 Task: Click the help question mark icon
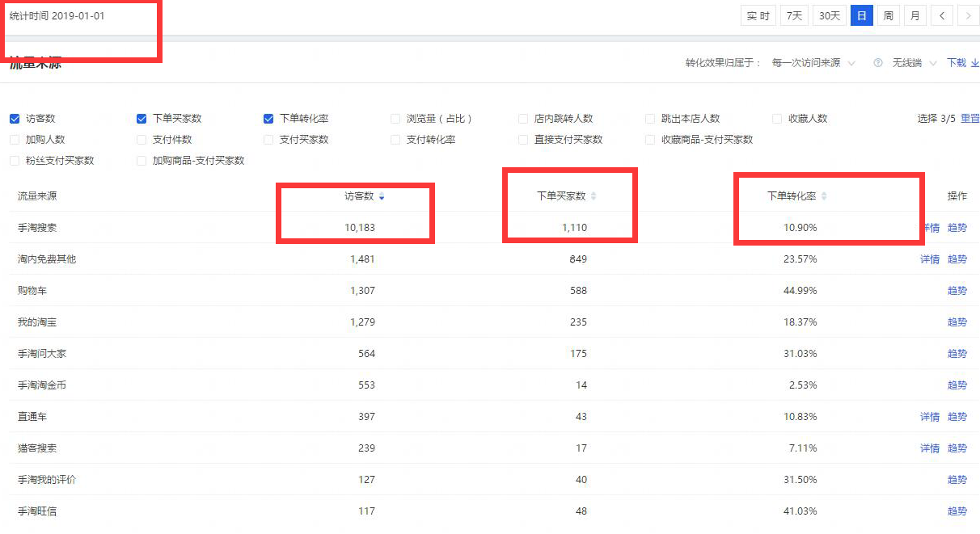[878, 63]
